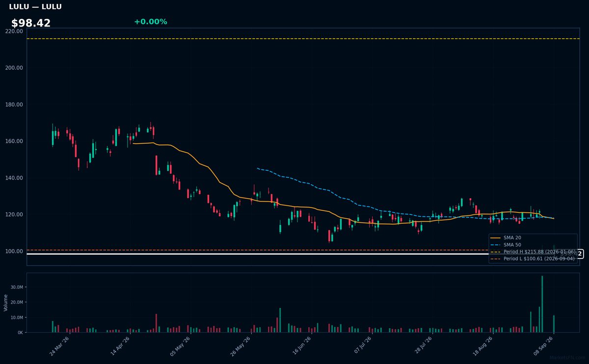Click the 180.00 price axis label

point(14,104)
